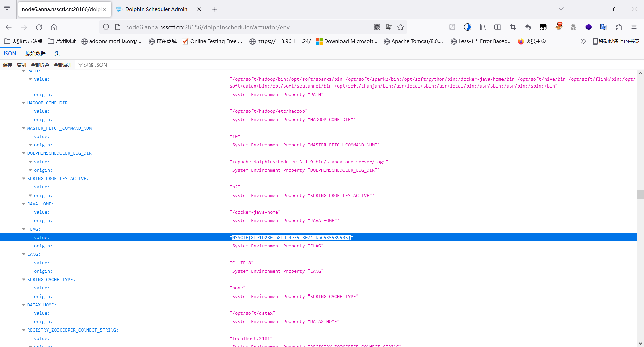Open the addons.mozilla.org bookmark

112,41
